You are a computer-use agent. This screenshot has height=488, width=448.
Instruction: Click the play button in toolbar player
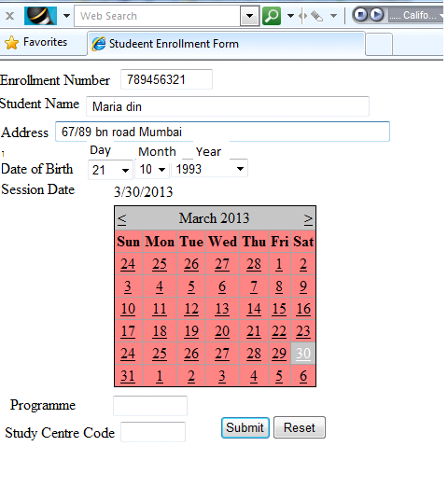click(377, 15)
